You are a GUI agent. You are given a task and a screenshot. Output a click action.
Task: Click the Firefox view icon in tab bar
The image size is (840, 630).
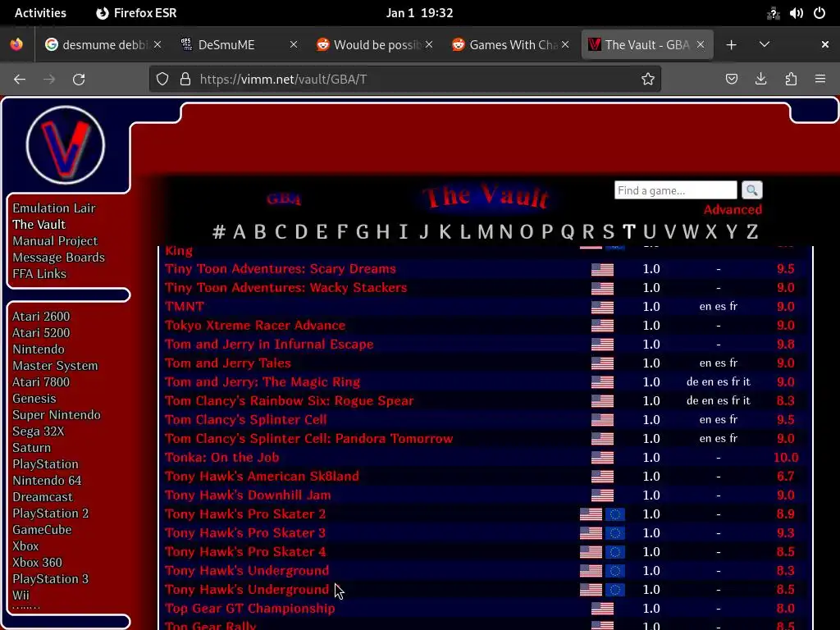point(16,44)
